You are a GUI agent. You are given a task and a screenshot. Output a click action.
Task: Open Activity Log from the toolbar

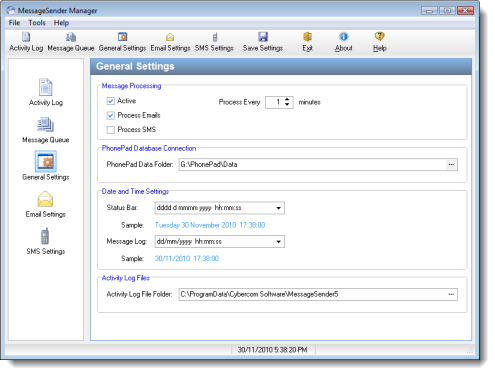(26, 42)
